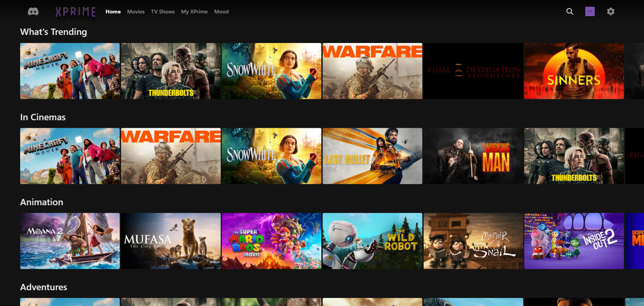Click the Animation section heading
The width and height of the screenshot is (644, 306).
tap(42, 202)
